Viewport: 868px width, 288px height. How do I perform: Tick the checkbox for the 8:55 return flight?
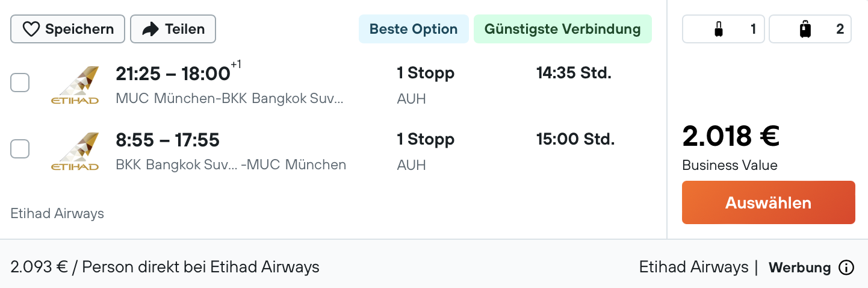[x=20, y=149]
